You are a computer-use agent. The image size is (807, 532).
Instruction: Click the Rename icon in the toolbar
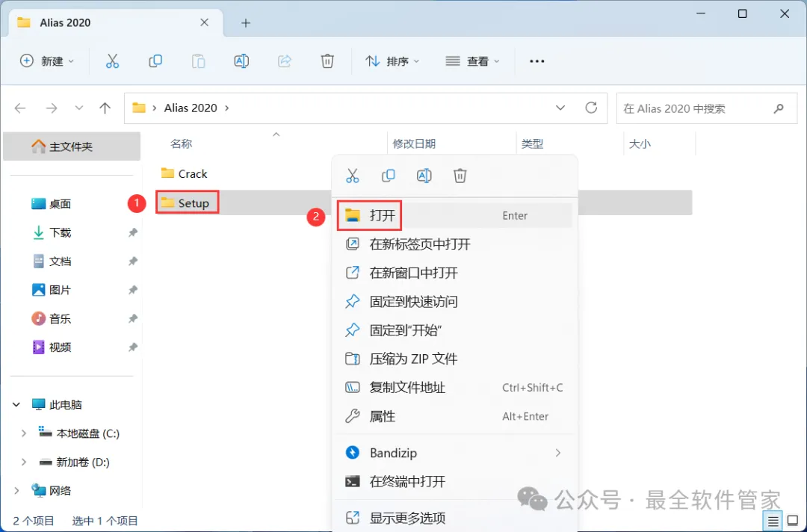pyautogui.click(x=241, y=61)
